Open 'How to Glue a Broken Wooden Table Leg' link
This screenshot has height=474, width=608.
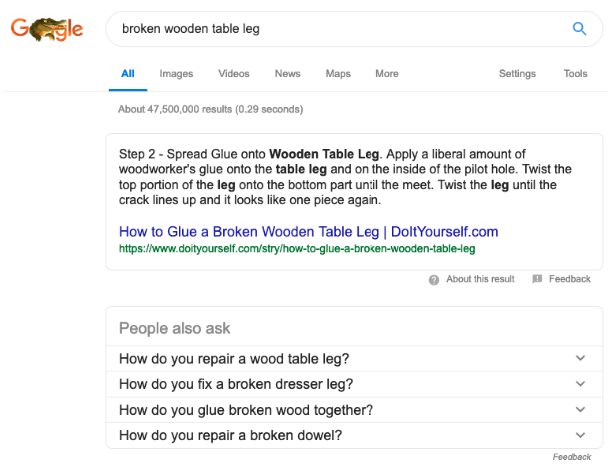pyautogui.click(x=308, y=232)
